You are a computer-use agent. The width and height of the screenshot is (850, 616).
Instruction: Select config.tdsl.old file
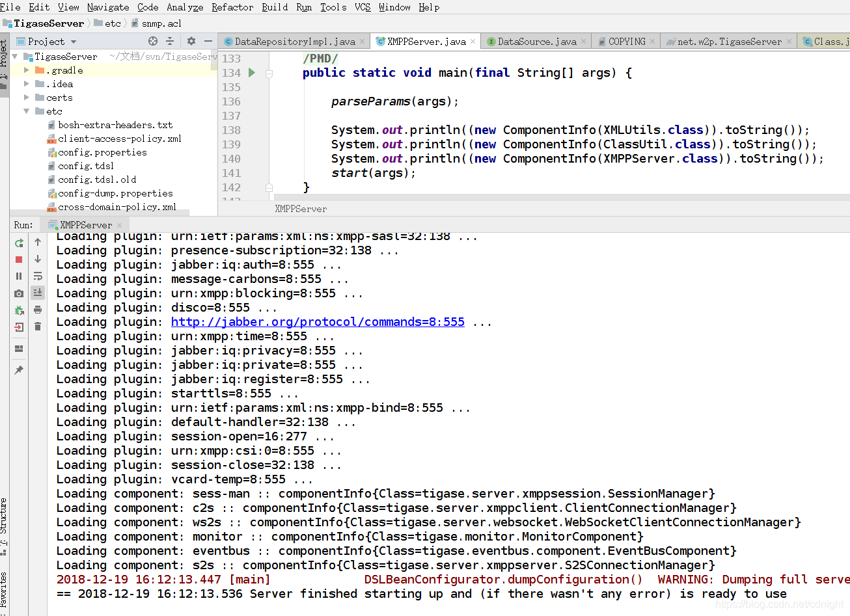coord(97,180)
